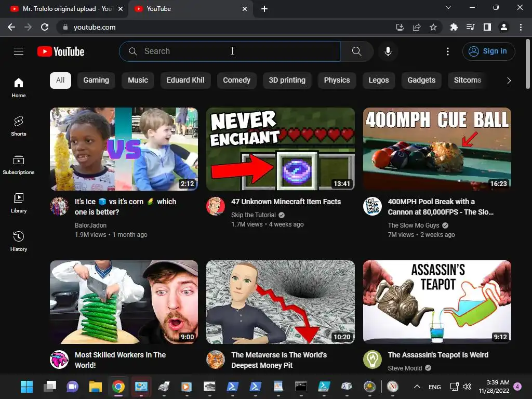Select the 3D printing filter chip
The width and height of the screenshot is (532, 399).
[x=287, y=81]
